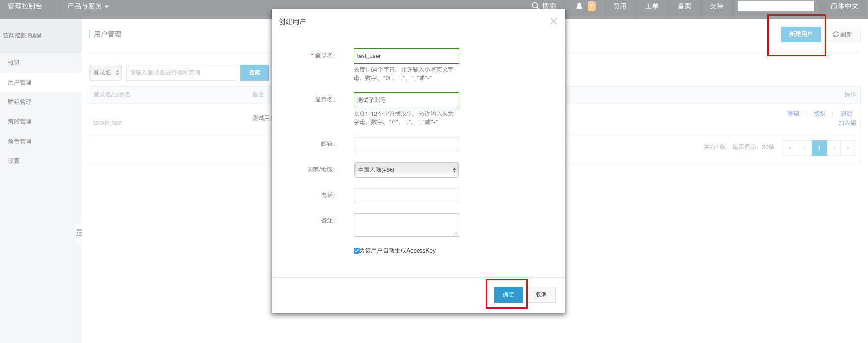Click 管理 link for taoxin_test

pos(793,114)
